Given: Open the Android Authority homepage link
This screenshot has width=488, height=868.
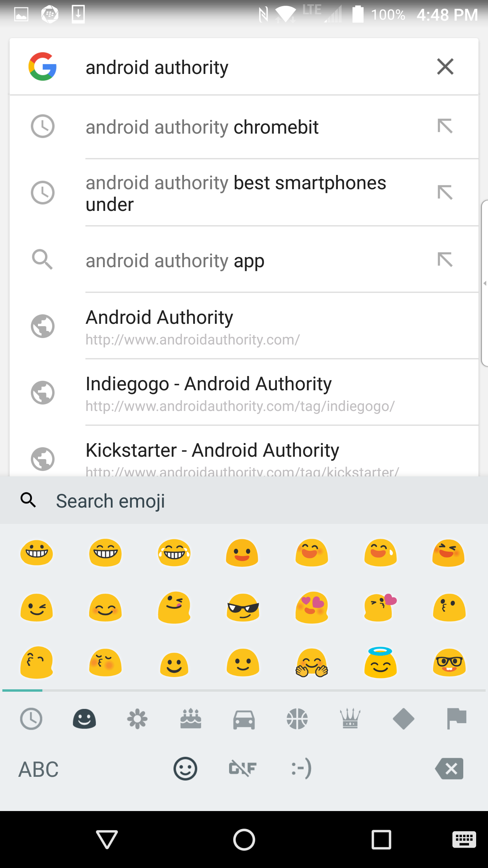Looking at the screenshot, I should (x=193, y=326).
